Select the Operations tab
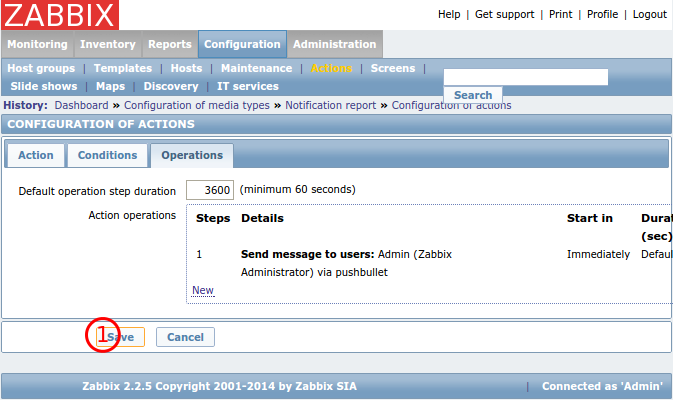 192,155
